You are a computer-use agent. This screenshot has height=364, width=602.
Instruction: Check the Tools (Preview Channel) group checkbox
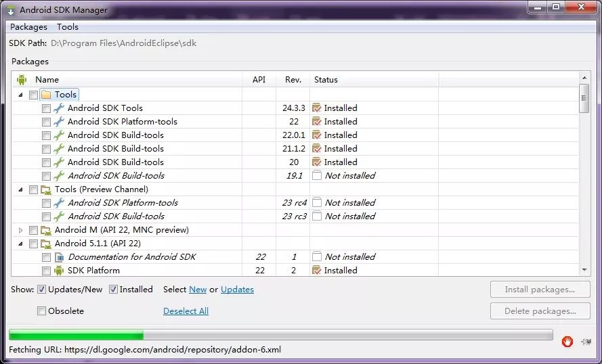coord(33,189)
